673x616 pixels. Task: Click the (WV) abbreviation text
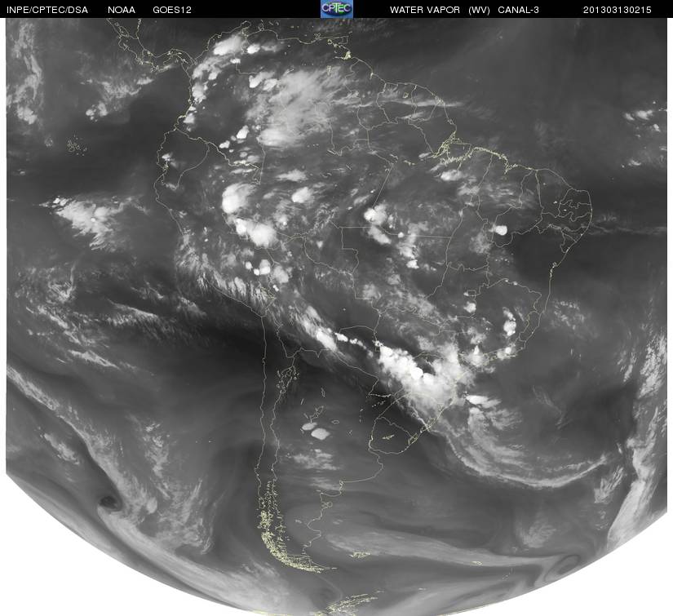coord(479,10)
